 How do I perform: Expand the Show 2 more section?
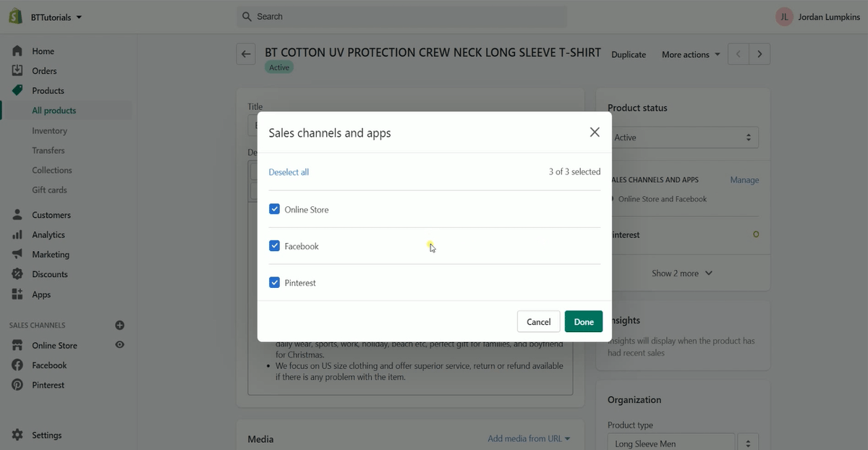click(x=681, y=273)
